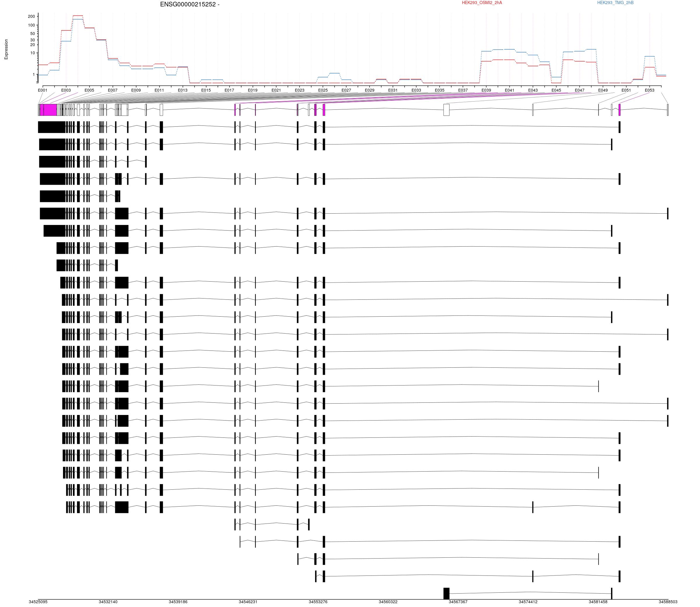700x607 pixels.
Task: Click genomic coordinate 34525095
Action: [x=38, y=602]
